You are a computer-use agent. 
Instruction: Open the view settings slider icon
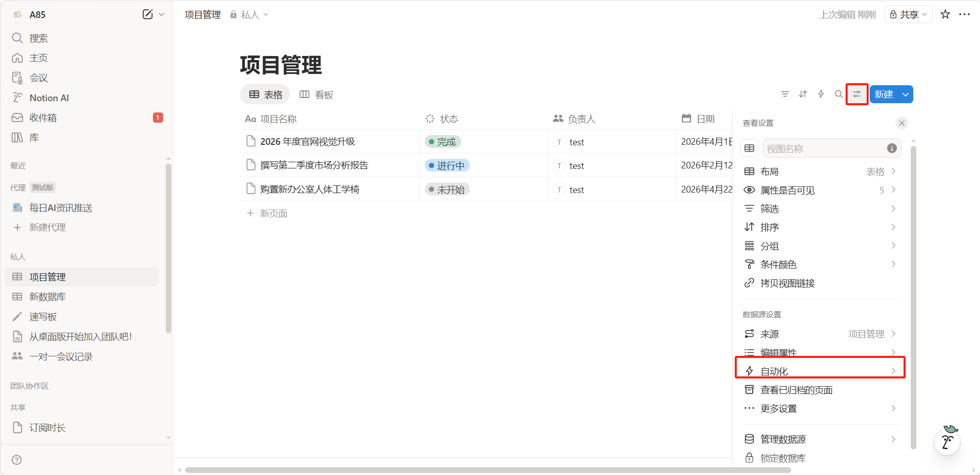[x=857, y=94]
